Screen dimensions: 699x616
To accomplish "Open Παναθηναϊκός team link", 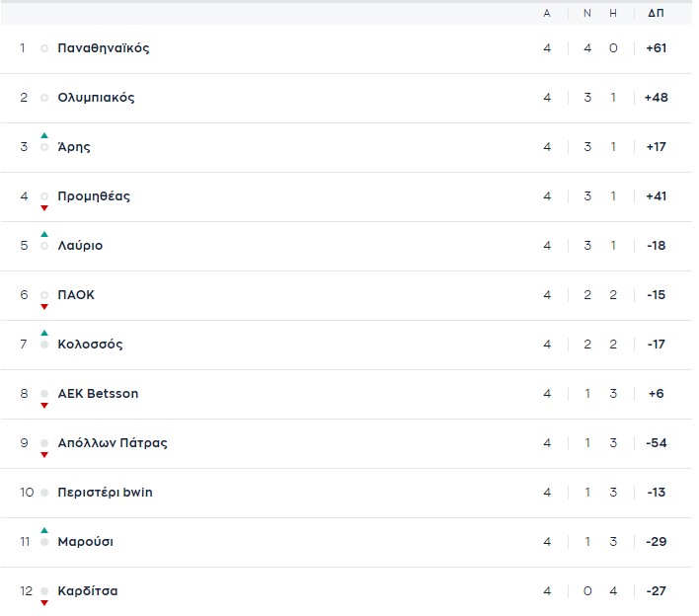I will (x=104, y=48).
